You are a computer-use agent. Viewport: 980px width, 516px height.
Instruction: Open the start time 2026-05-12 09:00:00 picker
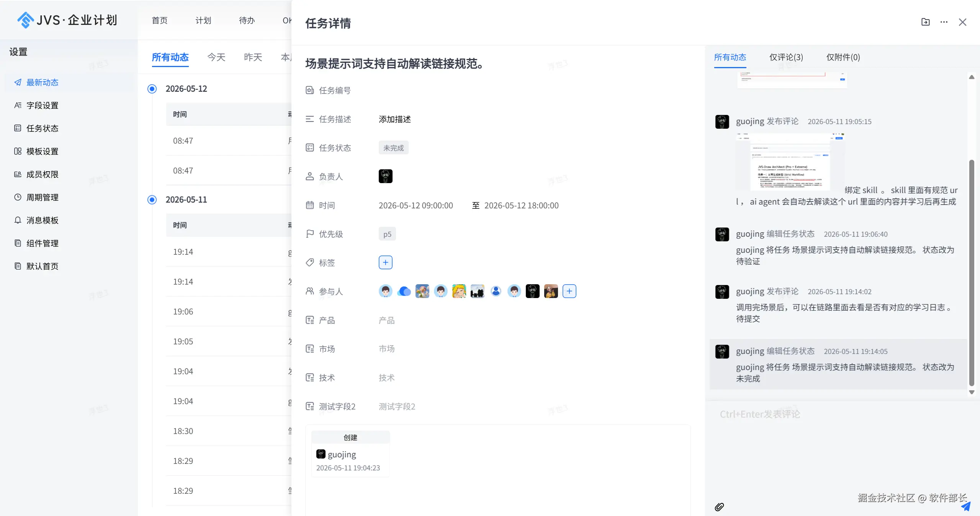(416, 205)
